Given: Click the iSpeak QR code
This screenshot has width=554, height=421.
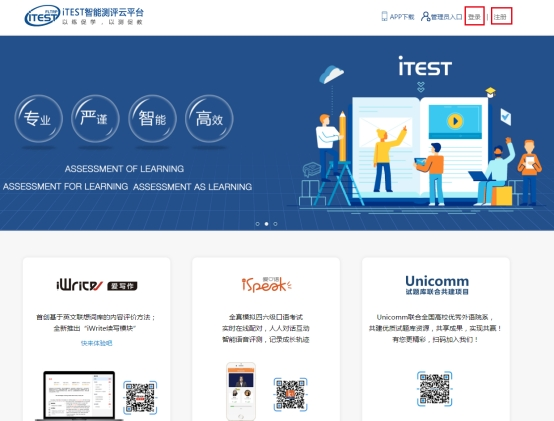Looking at the screenshot, I should click(290, 395).
